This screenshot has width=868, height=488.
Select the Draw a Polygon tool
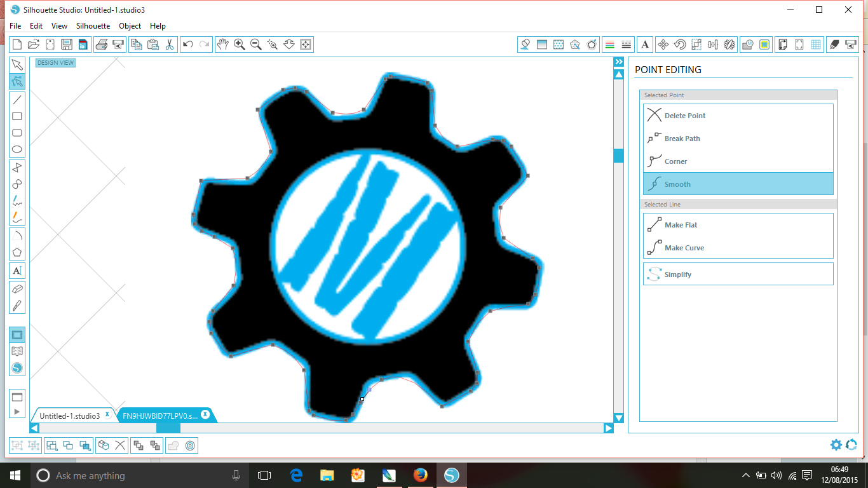17,167
